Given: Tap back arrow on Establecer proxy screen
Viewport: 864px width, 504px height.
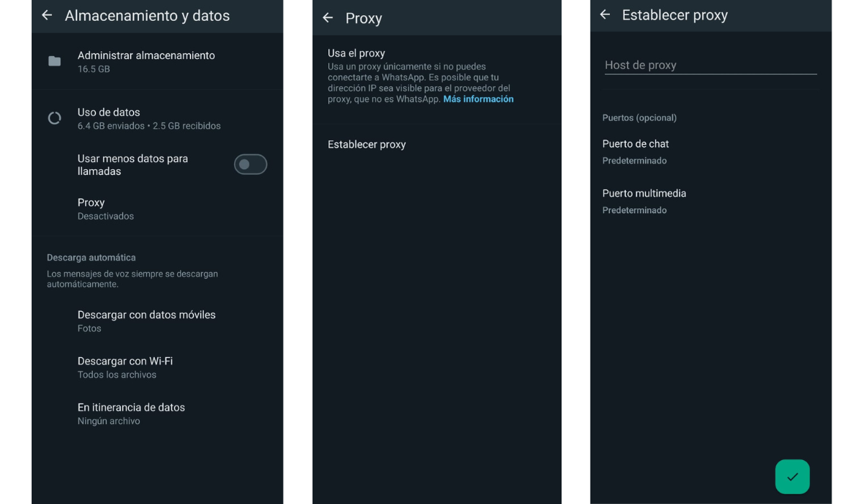Looking at the screenshot, I should (606, 15).
